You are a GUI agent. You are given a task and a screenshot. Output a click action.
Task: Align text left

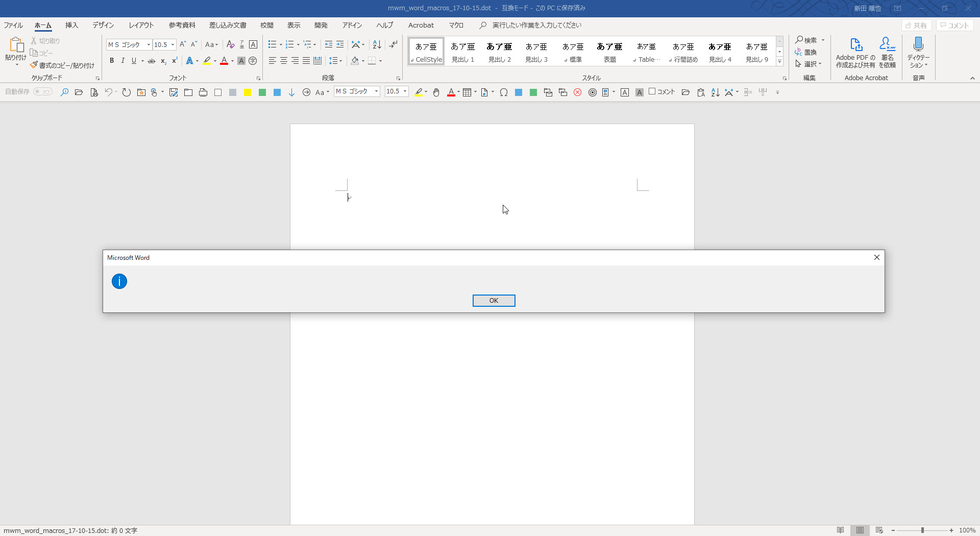(273, 61)
